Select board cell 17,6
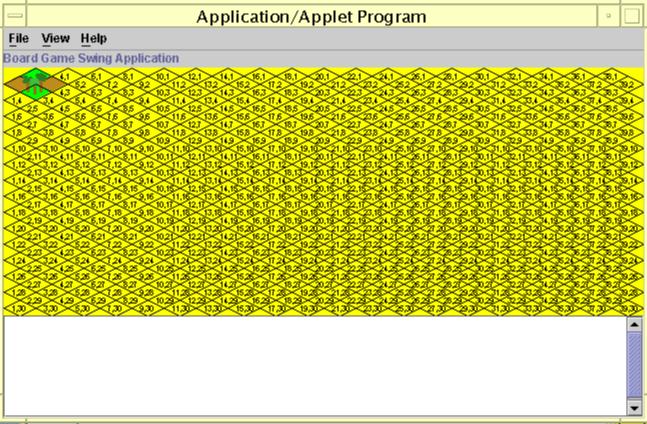Viewport: 647px width, 424px height. (x=275, y=116)
